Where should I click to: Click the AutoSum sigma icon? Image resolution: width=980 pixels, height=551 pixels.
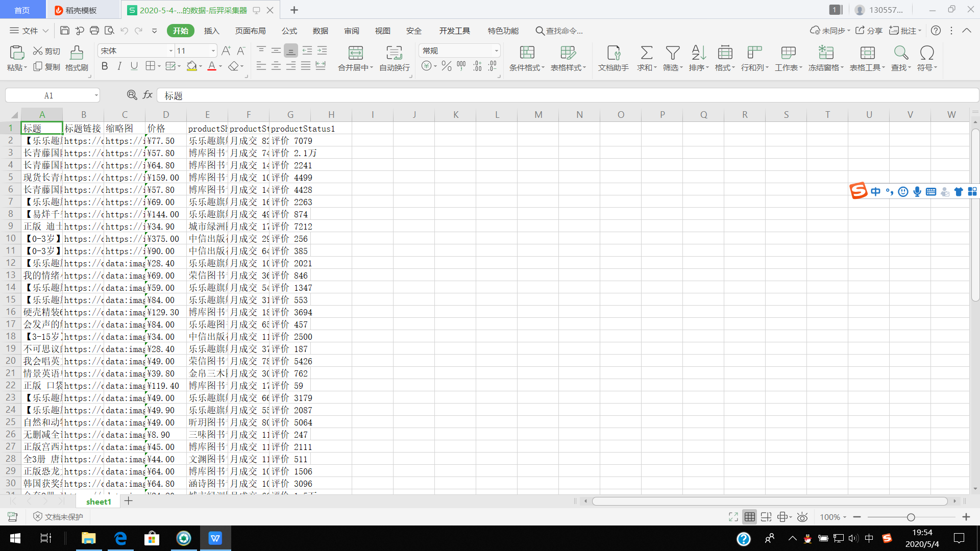click(646, 53)
